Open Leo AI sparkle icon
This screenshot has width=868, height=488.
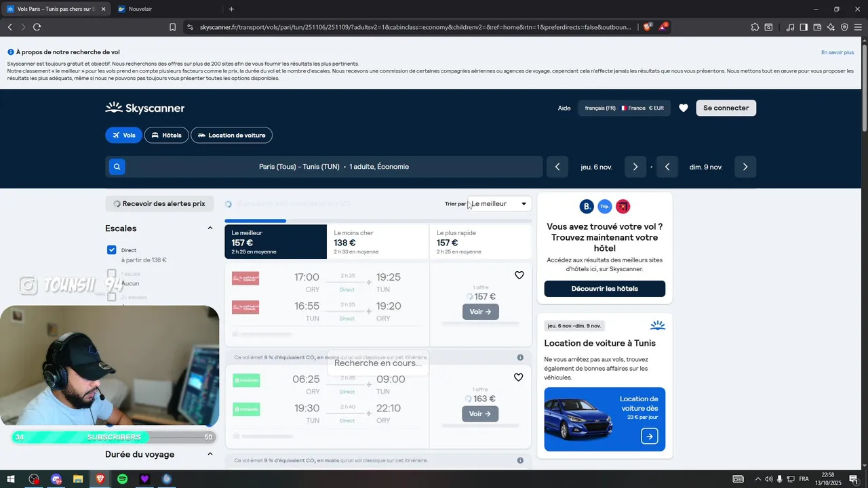click(831, 27)
